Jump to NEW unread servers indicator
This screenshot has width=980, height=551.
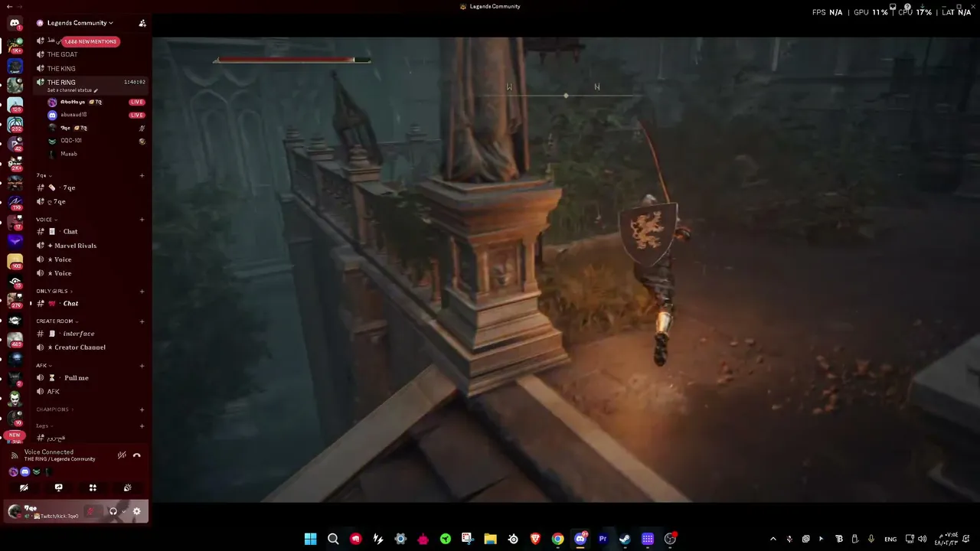(x=15, y=435)
